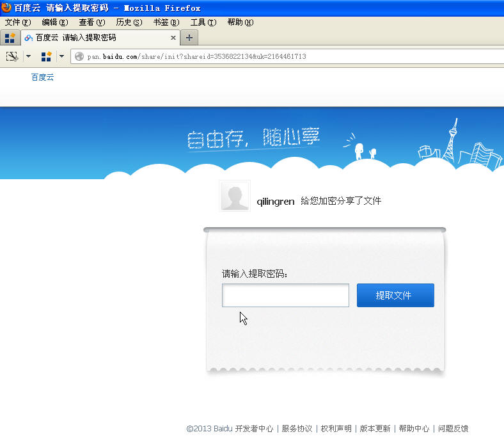The height and width of the screenshot is (448, 504).
Task: Open the tab groups grid icon
Action: click(10, 38)
